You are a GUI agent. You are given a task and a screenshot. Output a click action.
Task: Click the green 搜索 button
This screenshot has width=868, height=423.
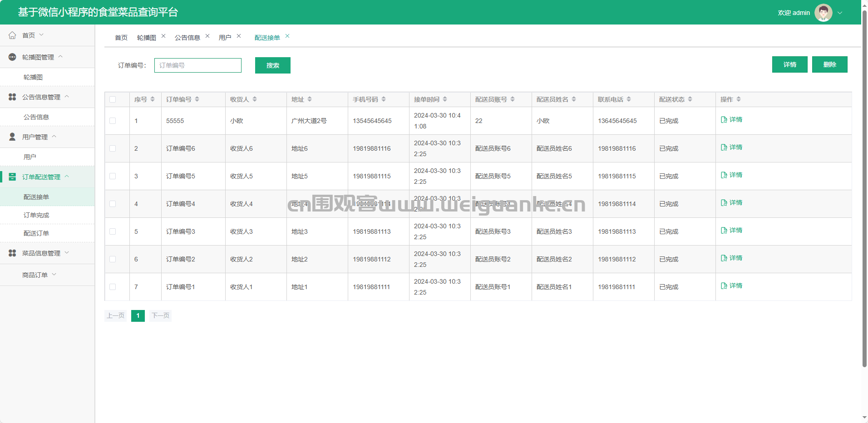(272, 65)
